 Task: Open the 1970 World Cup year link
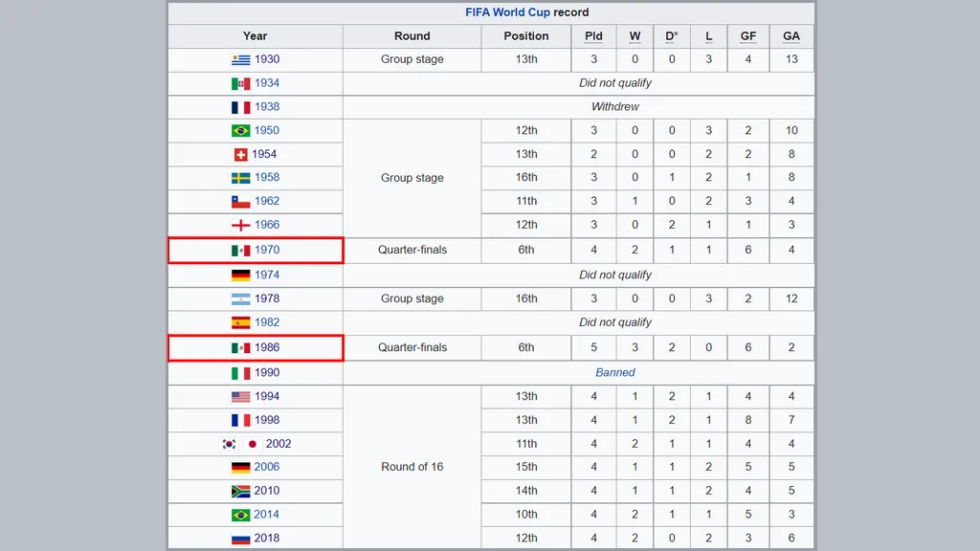point(267,251)
